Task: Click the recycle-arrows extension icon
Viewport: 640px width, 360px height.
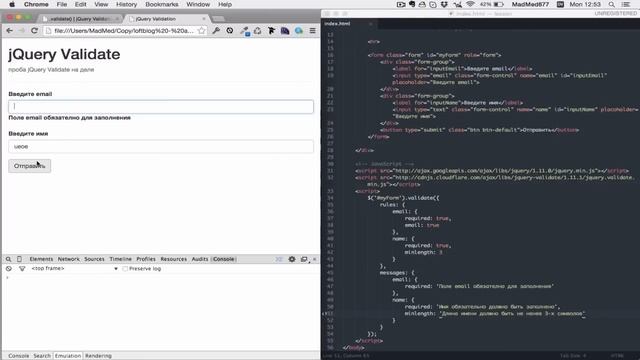Action: click(258, 31)
